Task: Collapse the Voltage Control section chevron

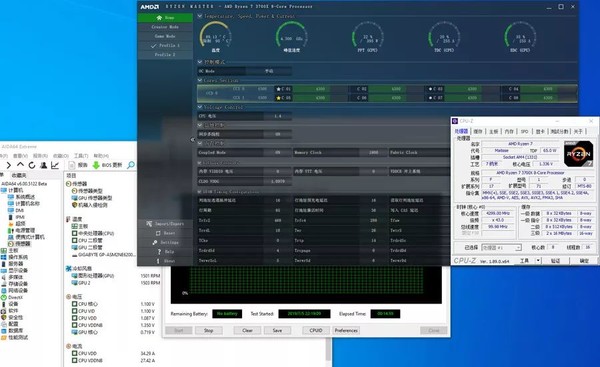Action: coord(200,107)
